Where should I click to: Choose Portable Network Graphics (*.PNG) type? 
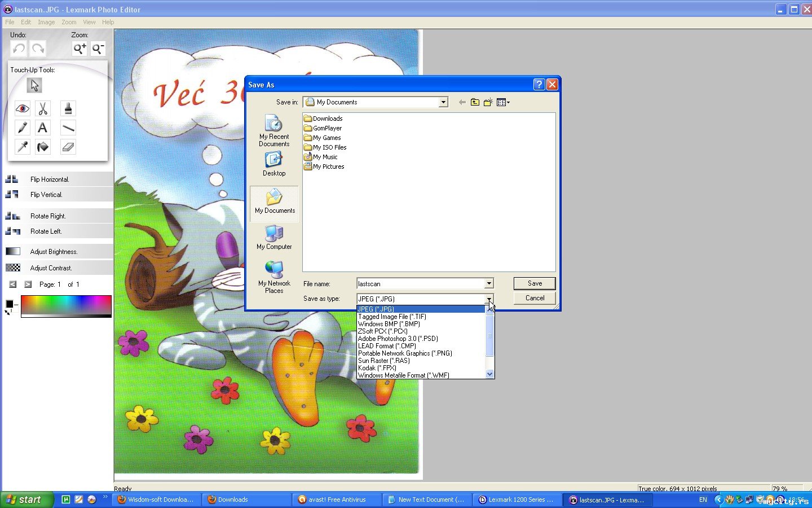pos(421,353)
